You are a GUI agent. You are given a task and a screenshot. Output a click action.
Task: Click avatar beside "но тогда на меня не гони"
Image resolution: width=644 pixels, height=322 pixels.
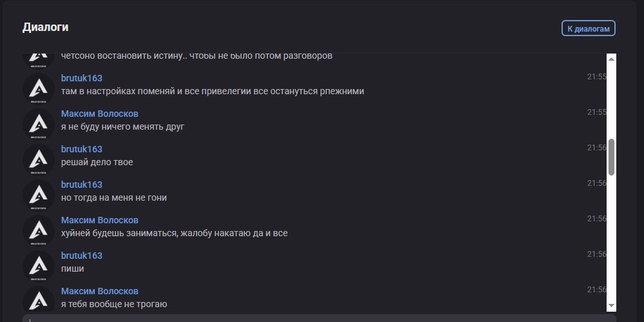[39, 194]
